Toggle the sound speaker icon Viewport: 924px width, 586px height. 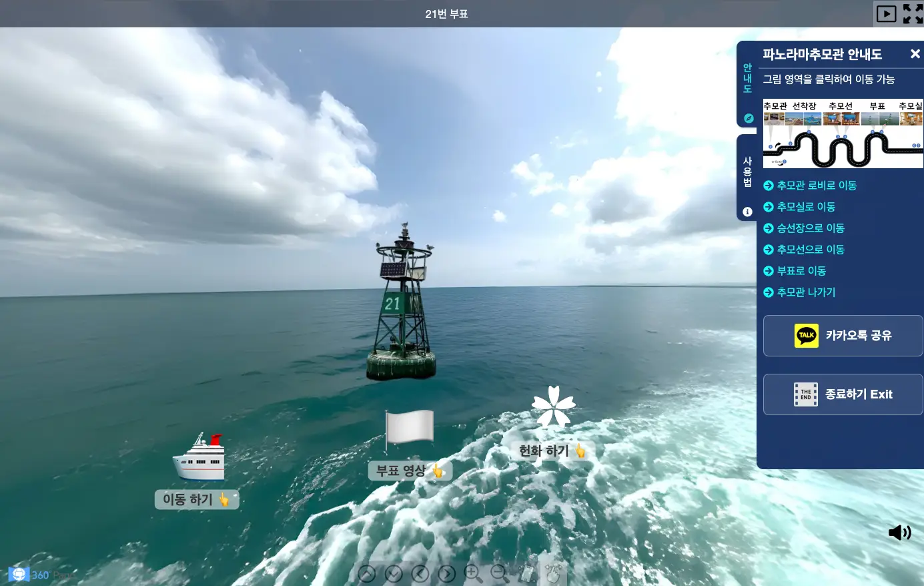tap(899, 532)
